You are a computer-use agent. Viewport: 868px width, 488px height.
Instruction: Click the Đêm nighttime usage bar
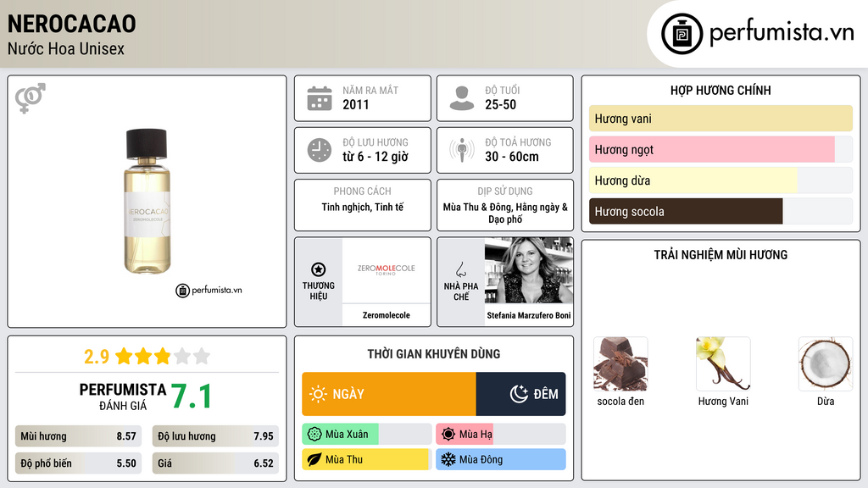(x=521, y=394)
